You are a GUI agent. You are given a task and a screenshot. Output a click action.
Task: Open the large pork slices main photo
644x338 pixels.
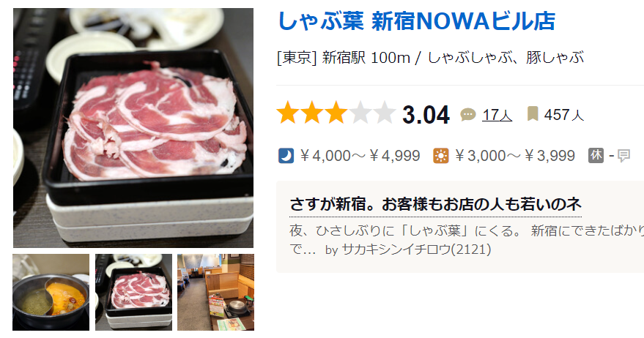click(x=133, y=127)
